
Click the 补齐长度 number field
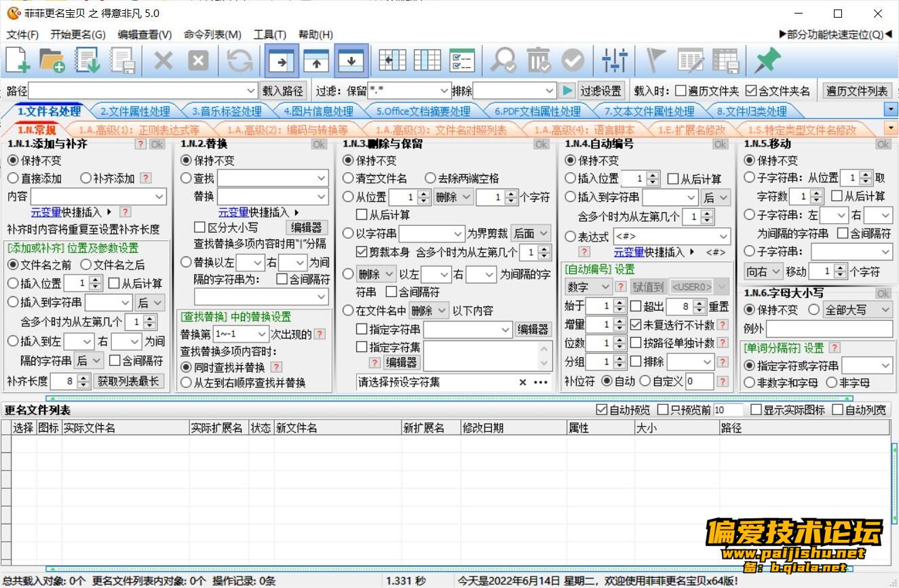(x=64, y=381)
